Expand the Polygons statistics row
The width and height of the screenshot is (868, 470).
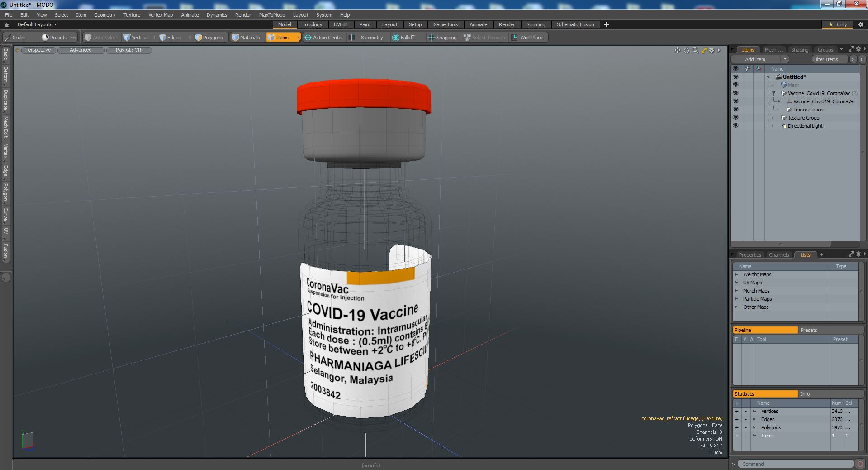(754, 427)
